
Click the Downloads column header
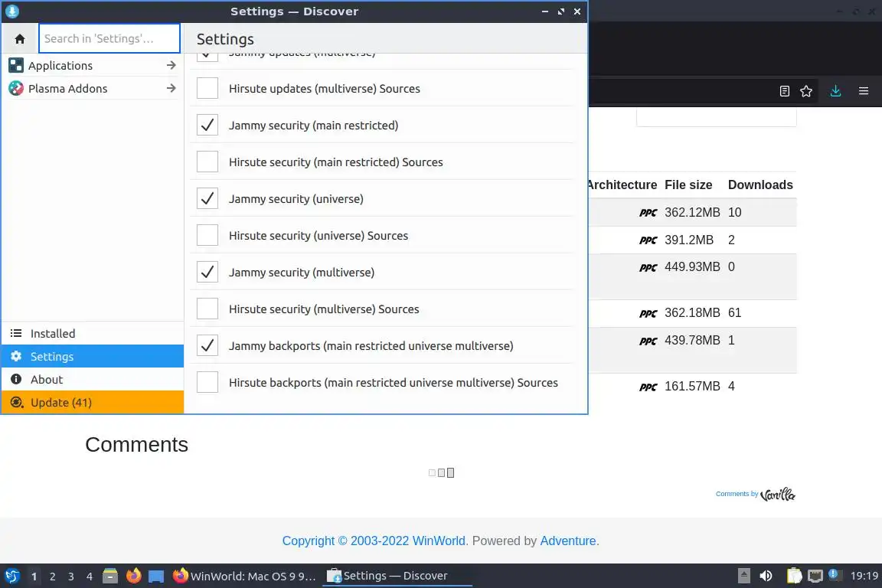tap(760, 185)
